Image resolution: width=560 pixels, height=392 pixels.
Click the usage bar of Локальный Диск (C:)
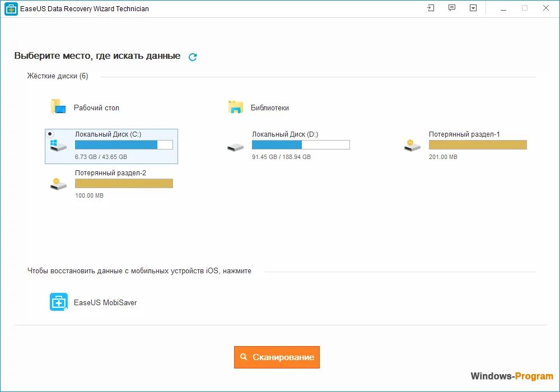point(124,144)
